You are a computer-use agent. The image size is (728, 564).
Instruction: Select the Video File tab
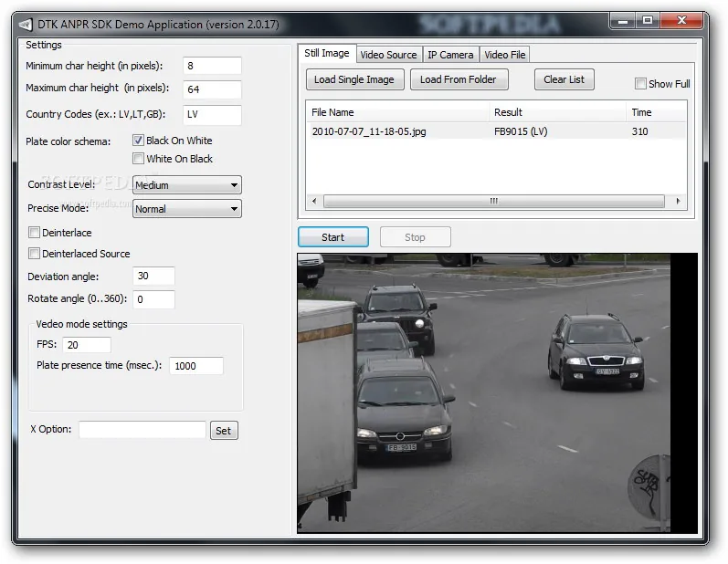[505, 55]
